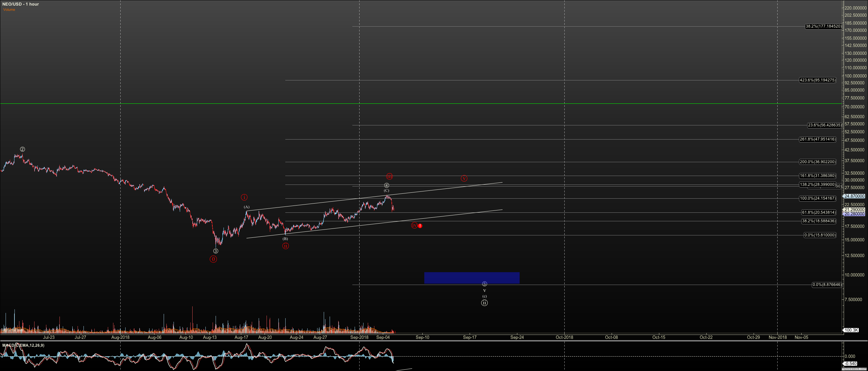
Task: Click the Aug-2018 date on time axis
Action: tap(120, 337)
